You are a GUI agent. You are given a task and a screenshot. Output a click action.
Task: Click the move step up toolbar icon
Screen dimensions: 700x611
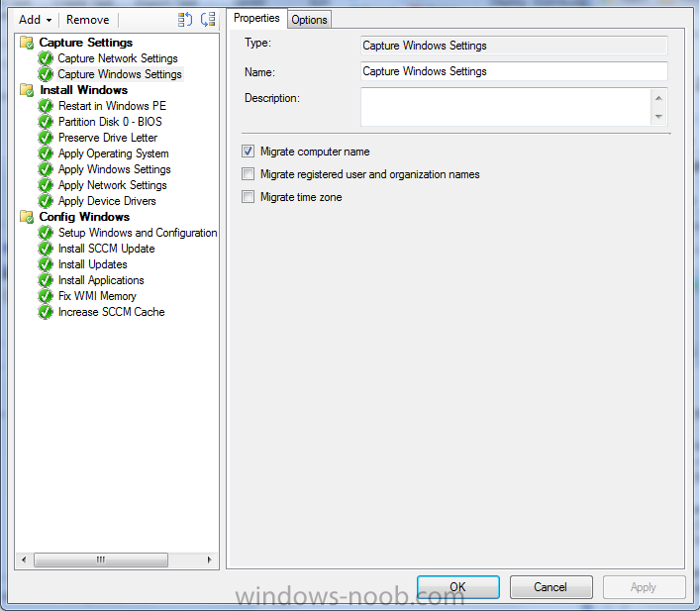(185, 20)
